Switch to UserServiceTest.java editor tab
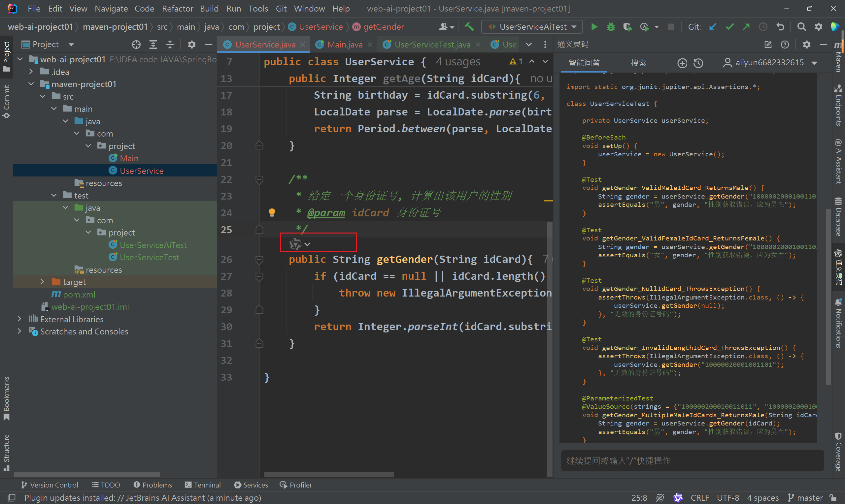This screenshot has height=504, width=845. [x=432, y=45]
